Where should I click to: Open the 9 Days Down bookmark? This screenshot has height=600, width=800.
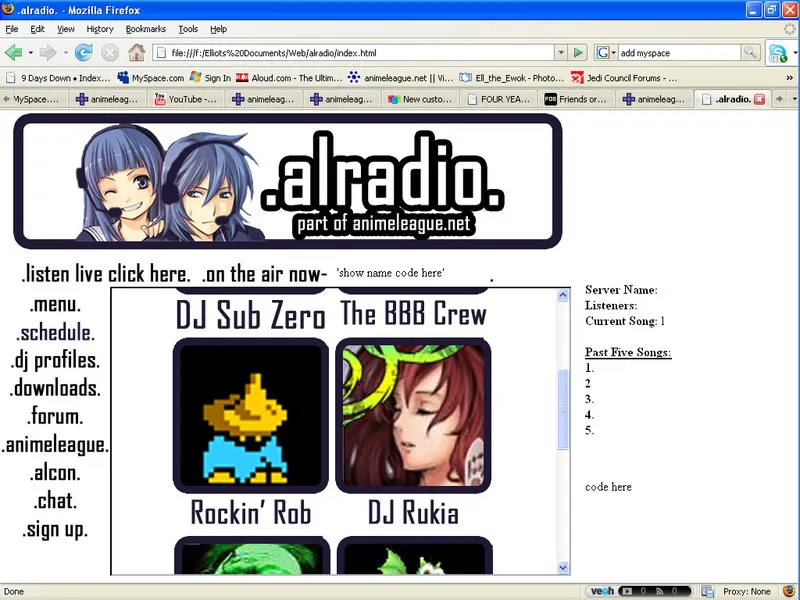(58, 78)
